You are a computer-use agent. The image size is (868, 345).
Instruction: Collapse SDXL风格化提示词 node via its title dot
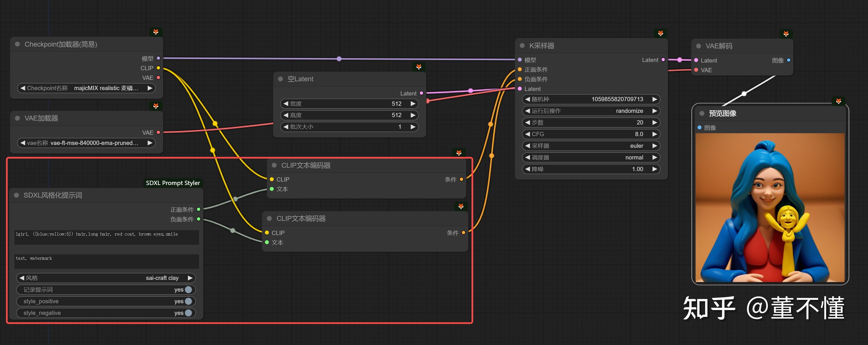[16, 195]
